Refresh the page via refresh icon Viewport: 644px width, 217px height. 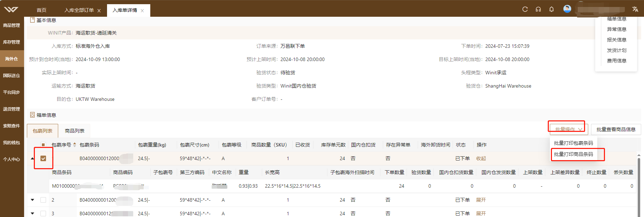[525, 9]
